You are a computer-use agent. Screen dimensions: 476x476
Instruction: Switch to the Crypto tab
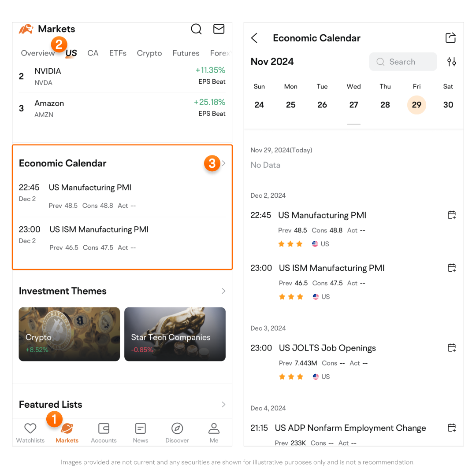click(149, 53)
